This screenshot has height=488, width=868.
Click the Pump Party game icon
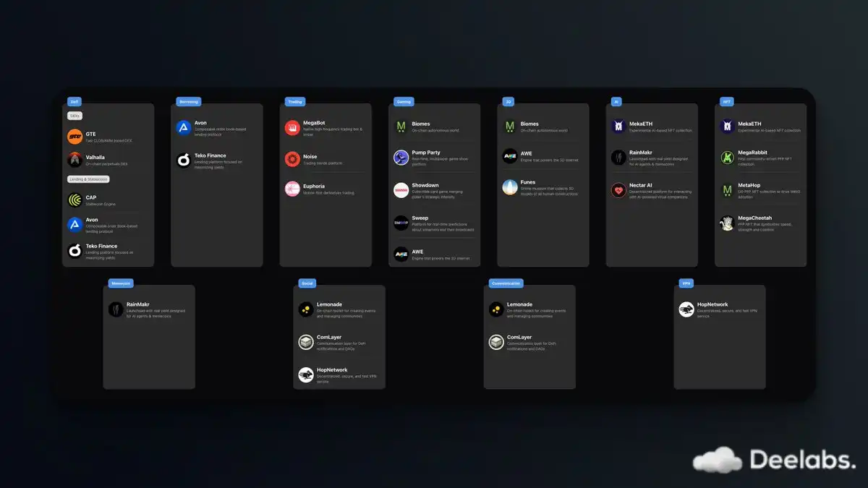pyautogui.click(x=401, y=157)
